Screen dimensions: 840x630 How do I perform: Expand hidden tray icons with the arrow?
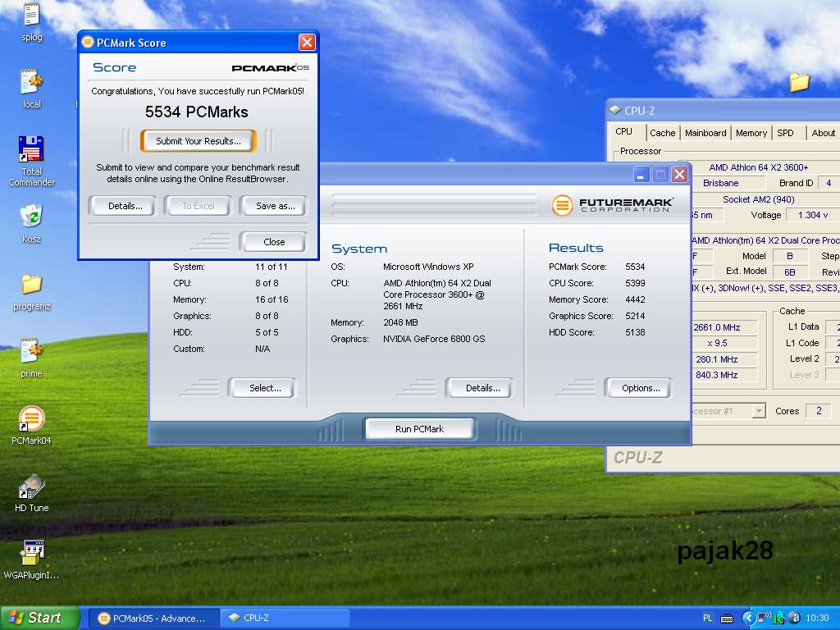pos(748,619)
